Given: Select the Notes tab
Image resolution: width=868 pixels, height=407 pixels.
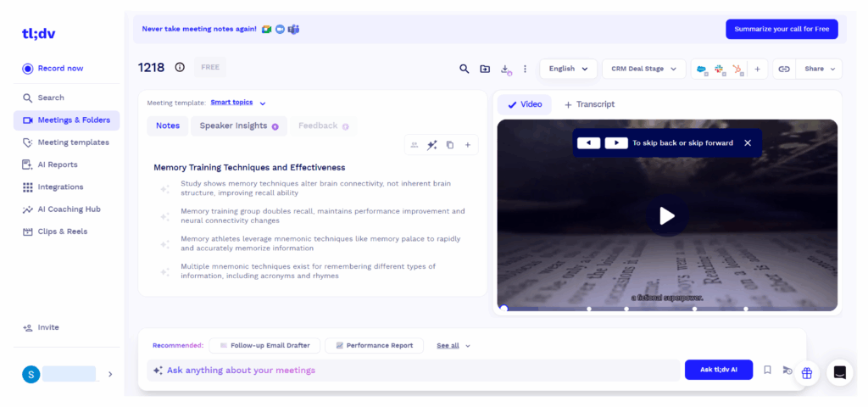Looking at the screenshot, I should (168, 125).
